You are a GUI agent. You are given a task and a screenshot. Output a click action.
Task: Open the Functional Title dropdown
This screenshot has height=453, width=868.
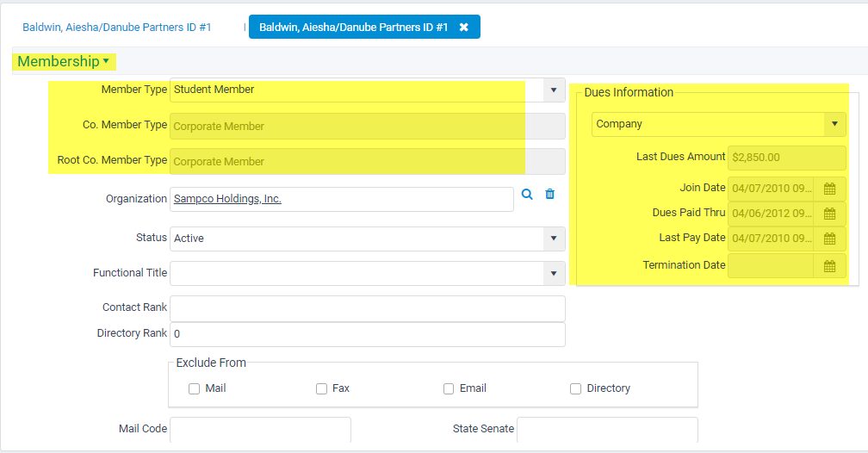pyautogui.click(x=554, y=274)
